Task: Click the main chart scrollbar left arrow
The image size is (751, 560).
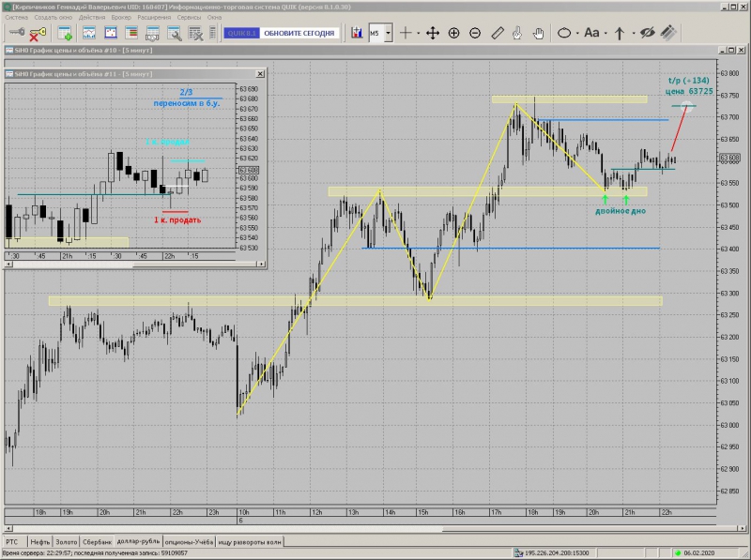Action: 8,528
